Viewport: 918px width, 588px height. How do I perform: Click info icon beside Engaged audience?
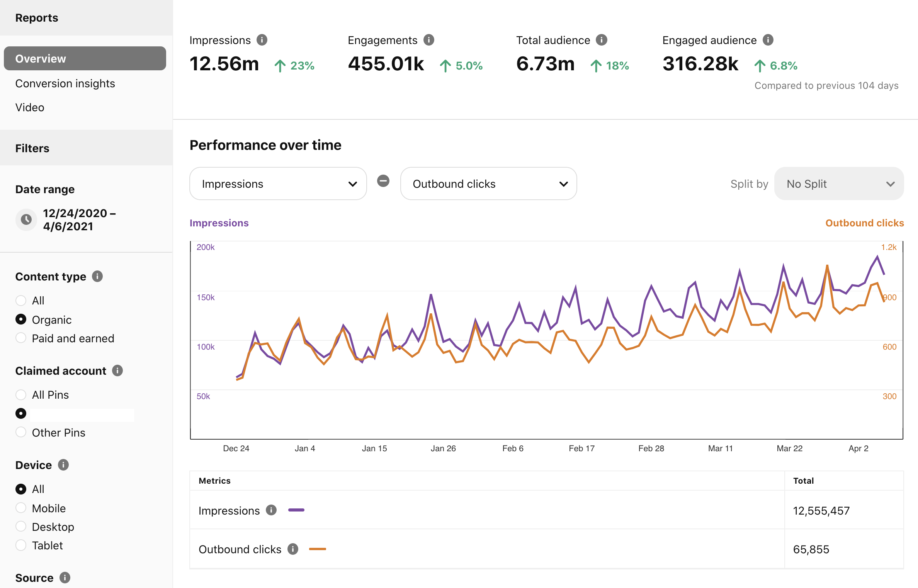(x=768, y=40)
